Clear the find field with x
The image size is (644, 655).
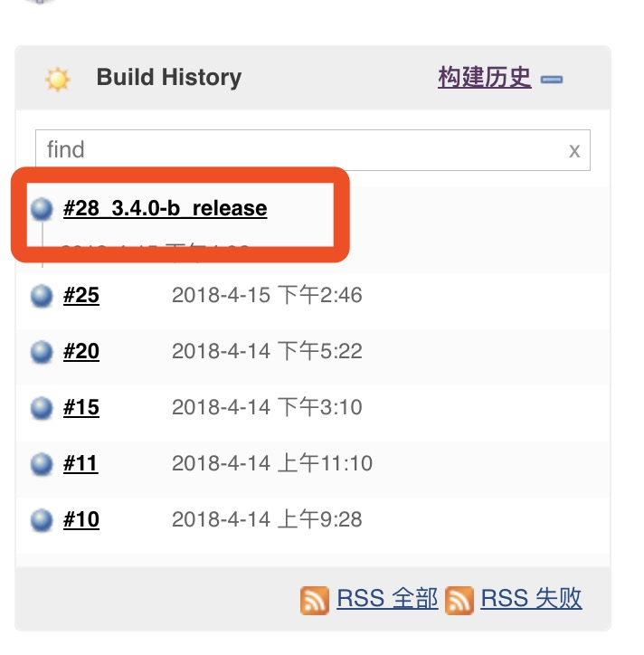tap(574, 150)
